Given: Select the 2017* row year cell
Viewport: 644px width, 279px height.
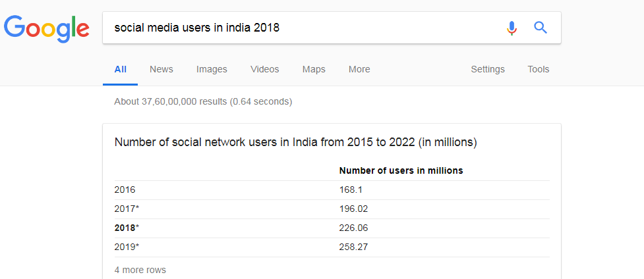Looking at the screenshot, I should pos(127,209).
